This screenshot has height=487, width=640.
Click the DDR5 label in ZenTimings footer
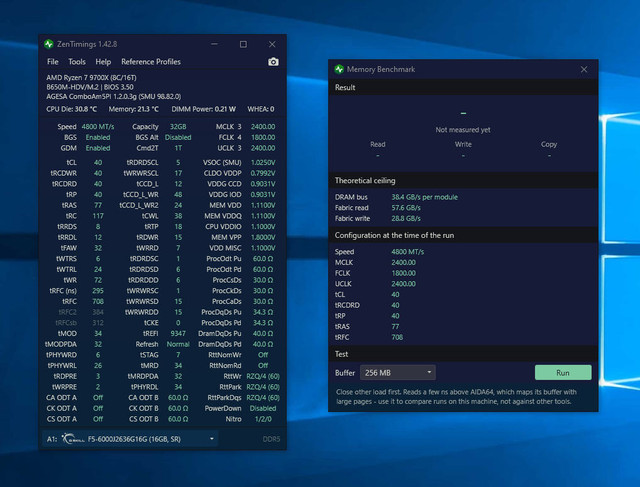271,439
